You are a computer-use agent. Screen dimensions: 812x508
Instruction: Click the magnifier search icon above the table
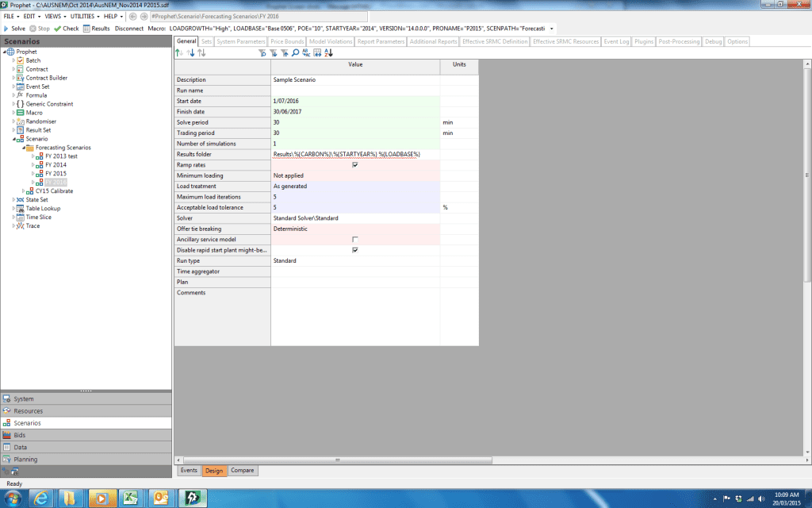tap(295, 52)
